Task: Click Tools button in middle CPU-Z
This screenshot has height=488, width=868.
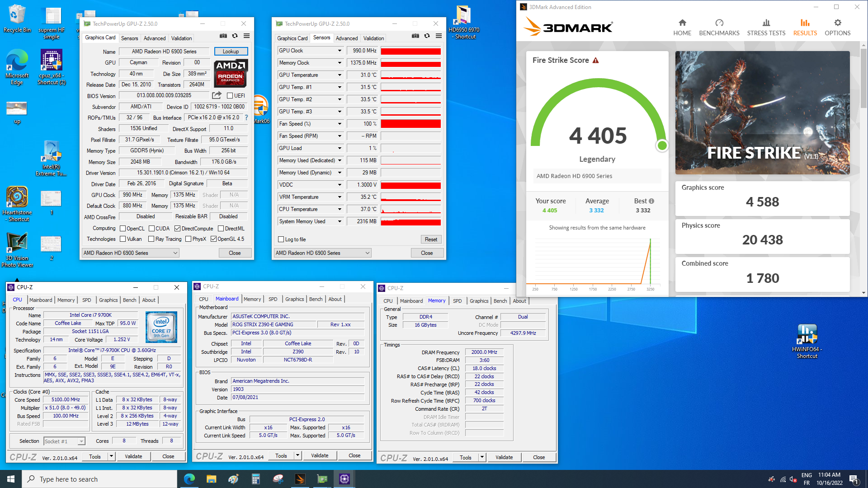Action: [x=281, y=456]
